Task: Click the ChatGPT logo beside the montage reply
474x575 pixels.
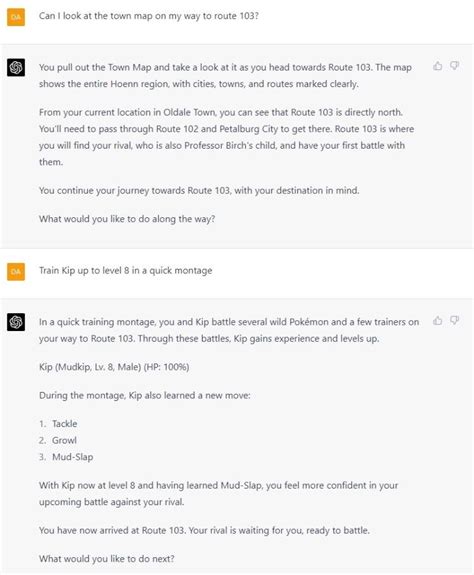Action: pyautogui.click(x=16, y=322)
